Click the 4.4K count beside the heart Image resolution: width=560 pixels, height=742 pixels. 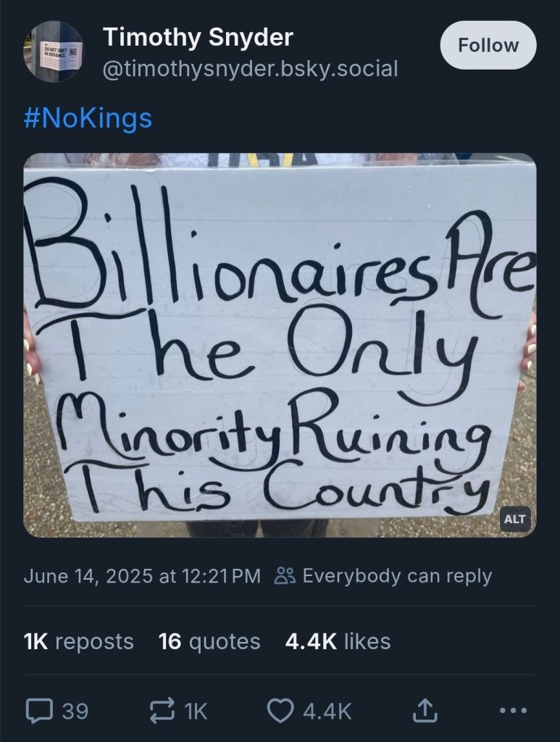pyautogui.click(x=327, y=711)
